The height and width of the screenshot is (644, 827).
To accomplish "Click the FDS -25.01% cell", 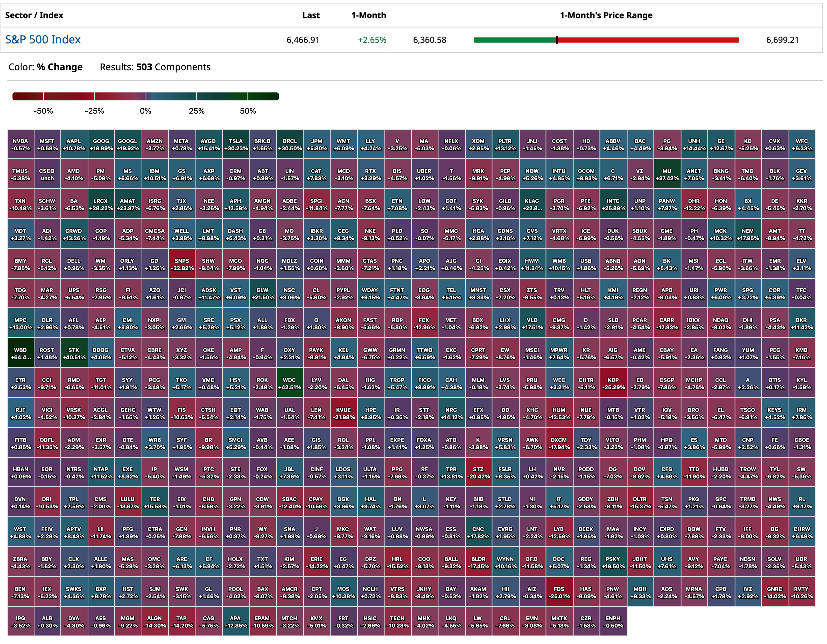I will pos(559,592).
